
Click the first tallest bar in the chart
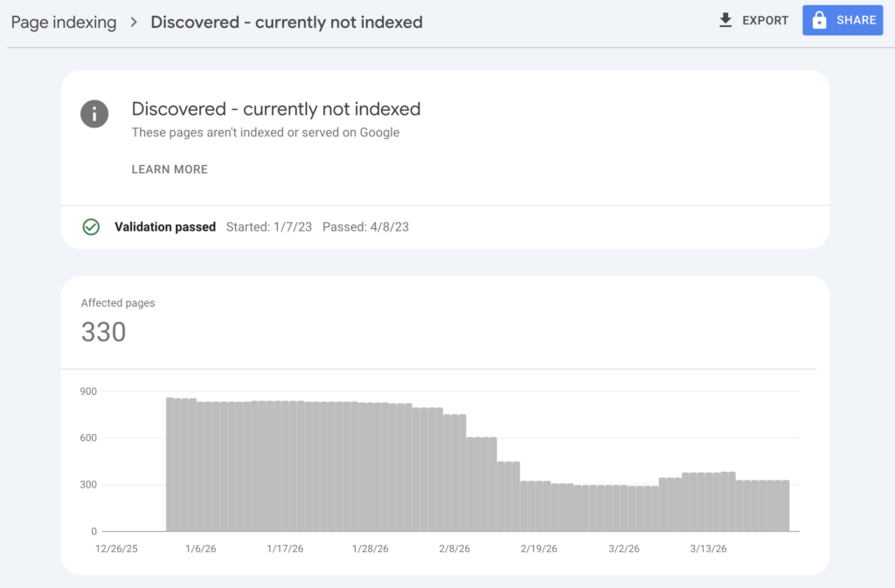point(170,464)
